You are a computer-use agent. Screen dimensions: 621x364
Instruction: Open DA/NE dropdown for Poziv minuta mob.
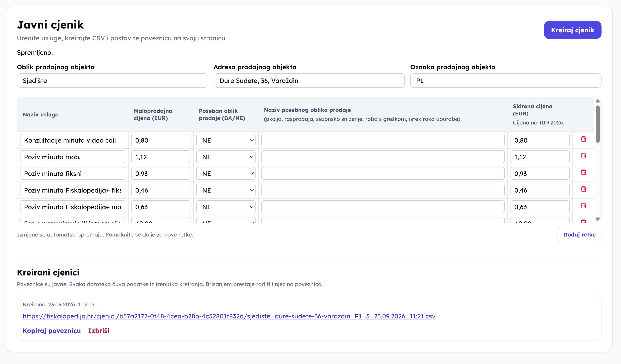[226, 157]
